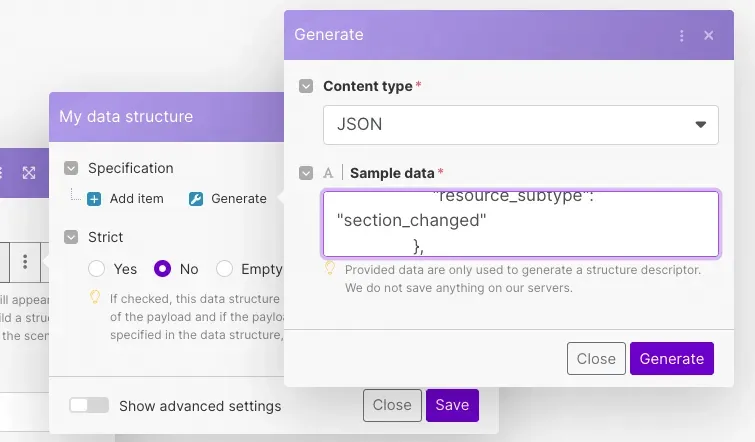Image resolution: width=755 pixels, height=442 pixels.
Task: Click the vertical three-dot icon in the left panel
Action: (25, 264)
